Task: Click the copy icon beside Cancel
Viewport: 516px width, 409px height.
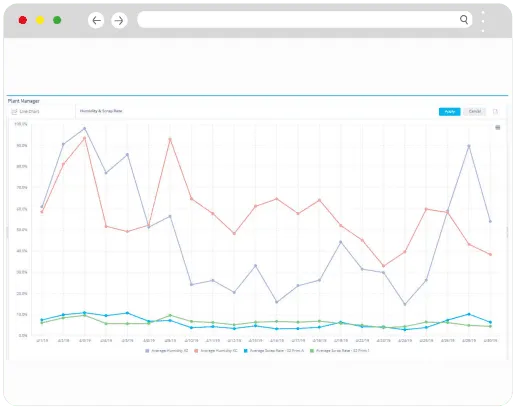Action: tap(495, 112)
